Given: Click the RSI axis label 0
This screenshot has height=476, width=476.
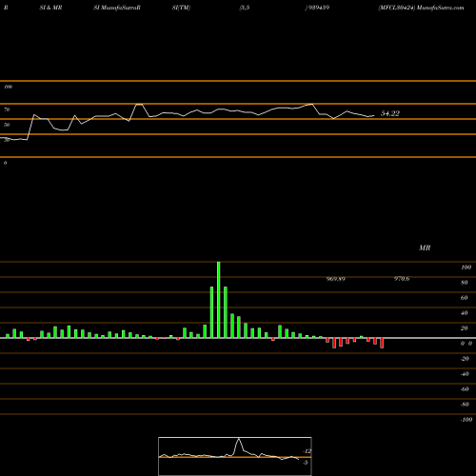Looking at the screenshot, I should (x=5, y=163).
